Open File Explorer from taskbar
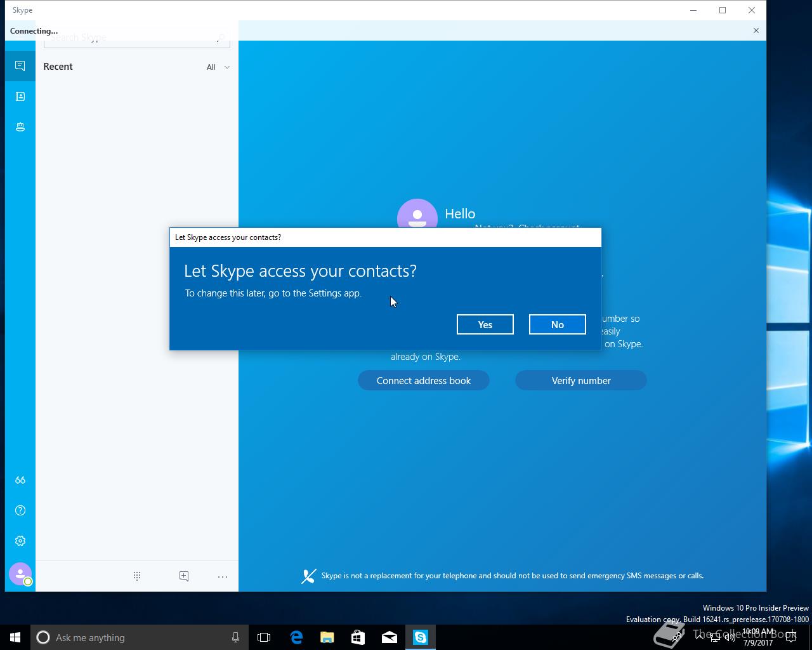Viewport: 812px width, 650px height. [327, 637]
